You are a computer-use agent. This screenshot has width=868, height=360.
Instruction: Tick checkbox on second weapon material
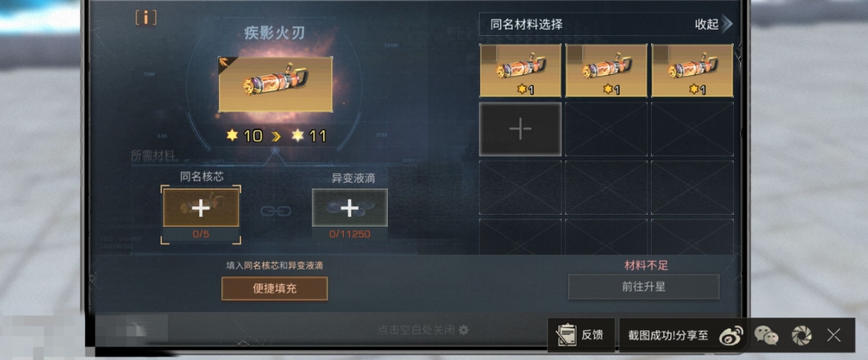pos(575,52)
